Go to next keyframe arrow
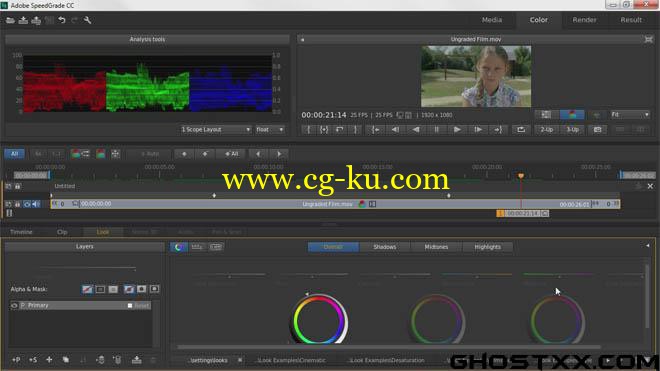Image resolution: width=660 pixels, height=371 pixels. point(279,154)
